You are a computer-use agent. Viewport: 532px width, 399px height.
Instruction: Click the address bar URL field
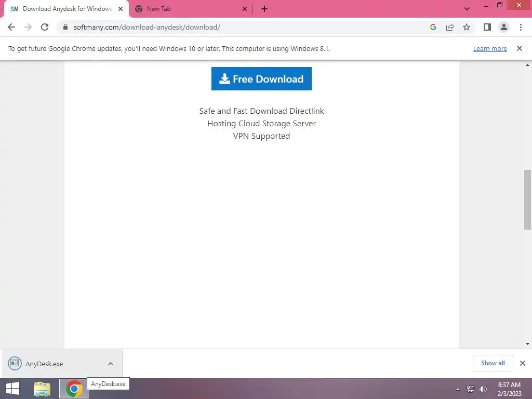(237, 27)
